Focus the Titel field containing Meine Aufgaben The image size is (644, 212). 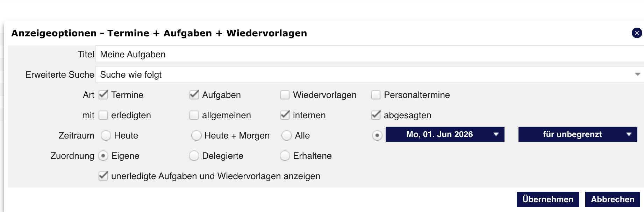coord(370,54)
